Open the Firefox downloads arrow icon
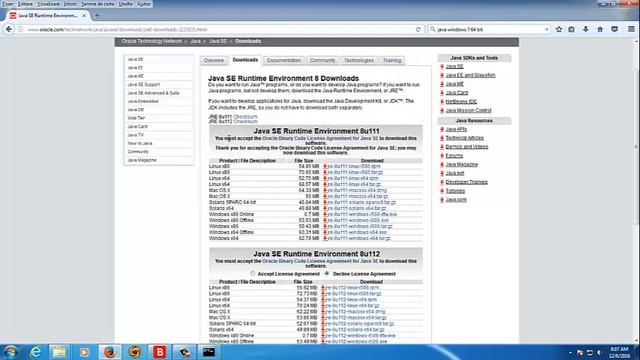The image size is (640, 360). [586, 29]
